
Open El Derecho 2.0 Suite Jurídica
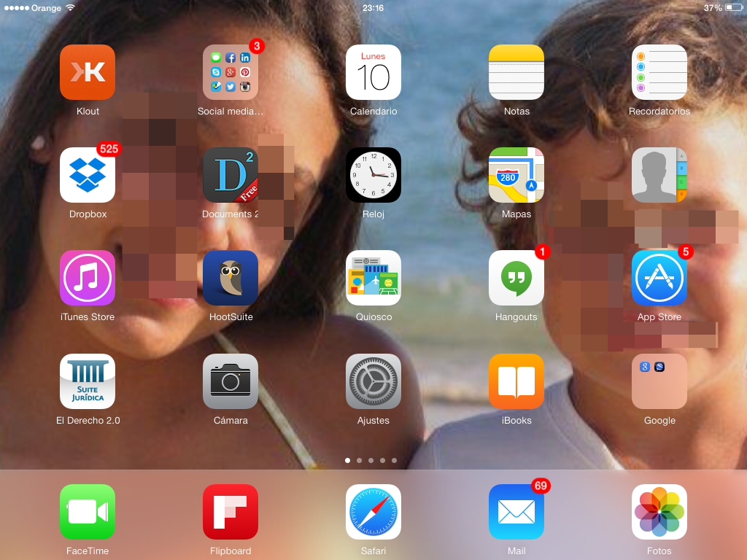click(x=88, y=381)
